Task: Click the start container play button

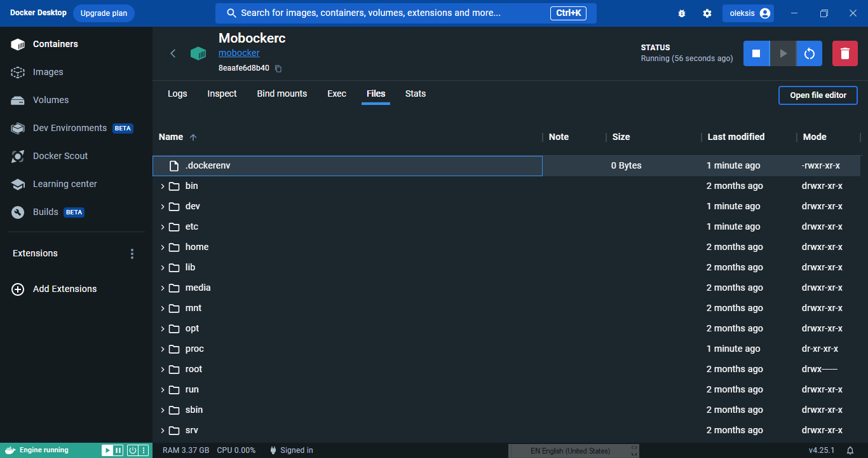Action: (783, 53)
